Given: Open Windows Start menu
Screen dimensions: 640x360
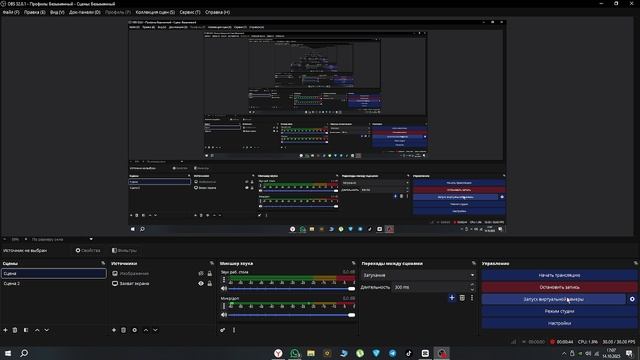Looking at the screenshot, I should (8, 353).
